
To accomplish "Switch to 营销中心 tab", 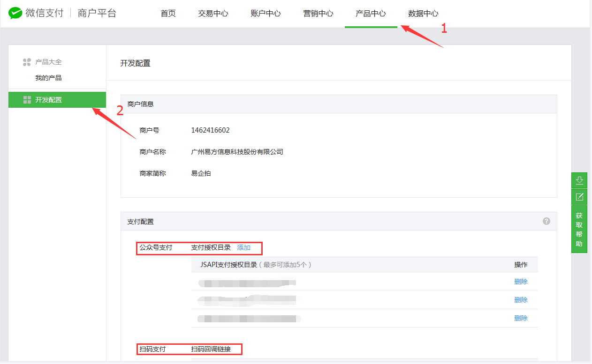I will (x=318, y=14).
